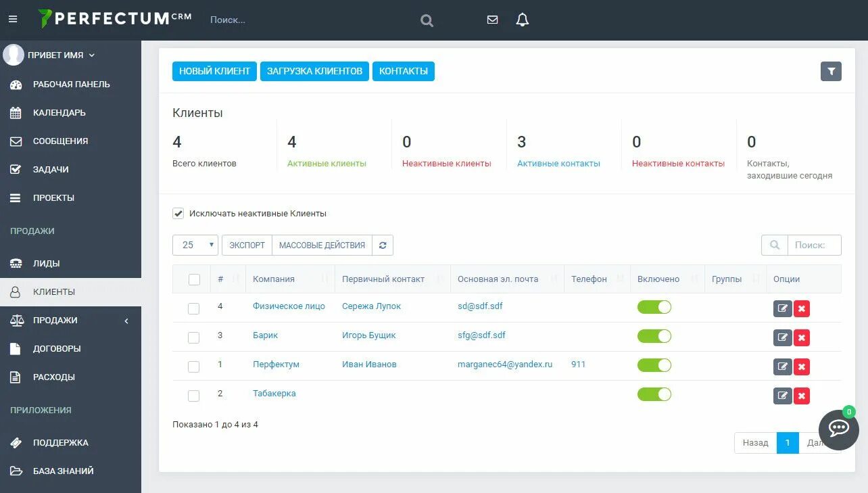The image size is (868, 493).
Task: Check the select-all header checkbox
Action: point(194,279)
